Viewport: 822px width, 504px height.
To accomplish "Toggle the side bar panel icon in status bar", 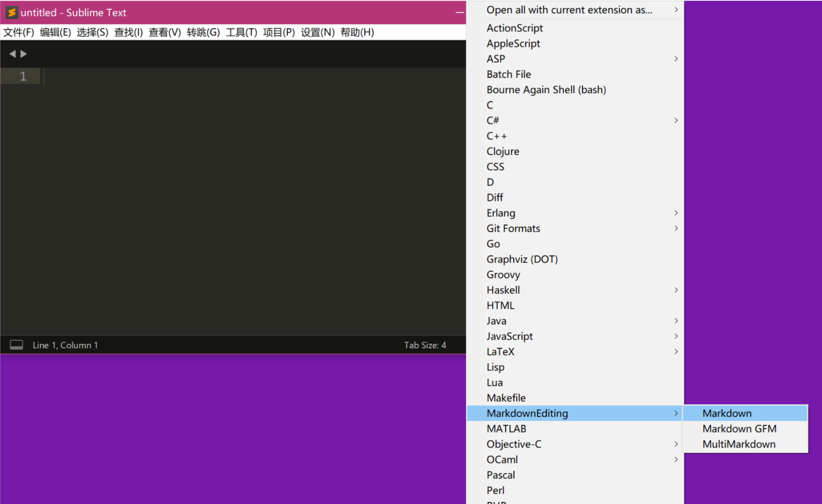I will click(17, 345).
